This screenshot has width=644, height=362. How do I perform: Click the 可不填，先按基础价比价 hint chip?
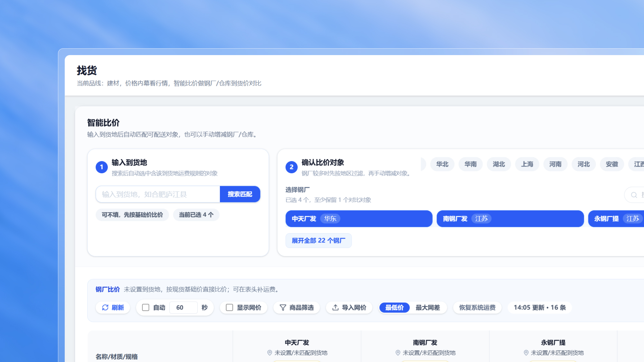[x=132, y=215]
